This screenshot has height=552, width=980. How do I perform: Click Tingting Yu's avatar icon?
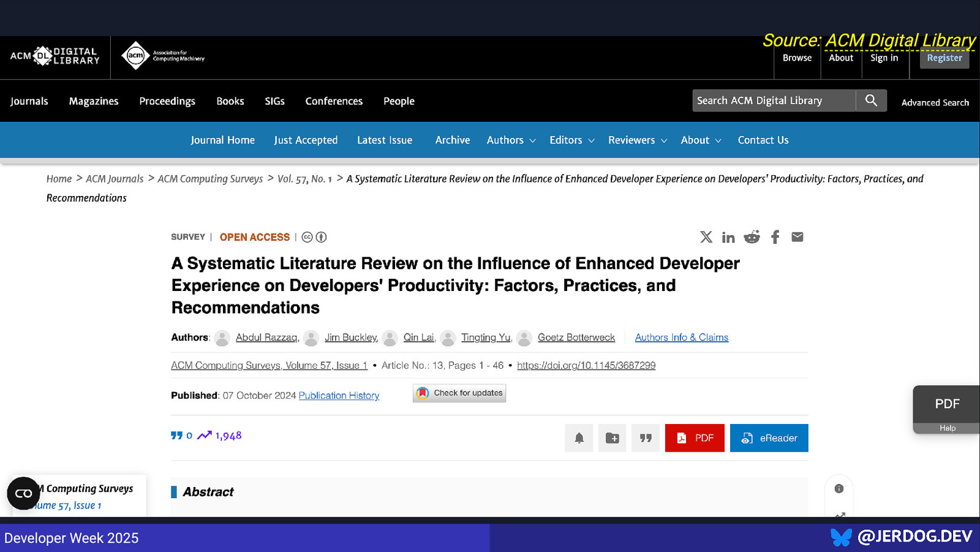coord(448,338)
